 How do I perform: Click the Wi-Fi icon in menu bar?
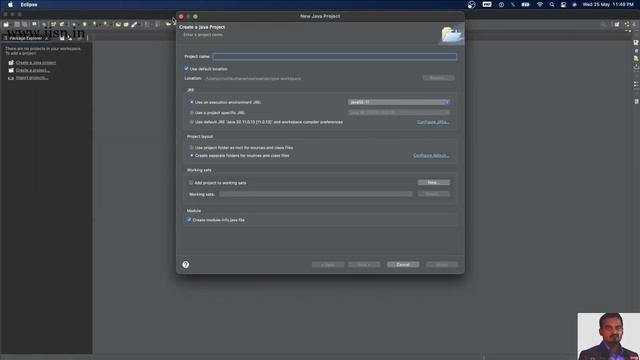pos(540,4)
